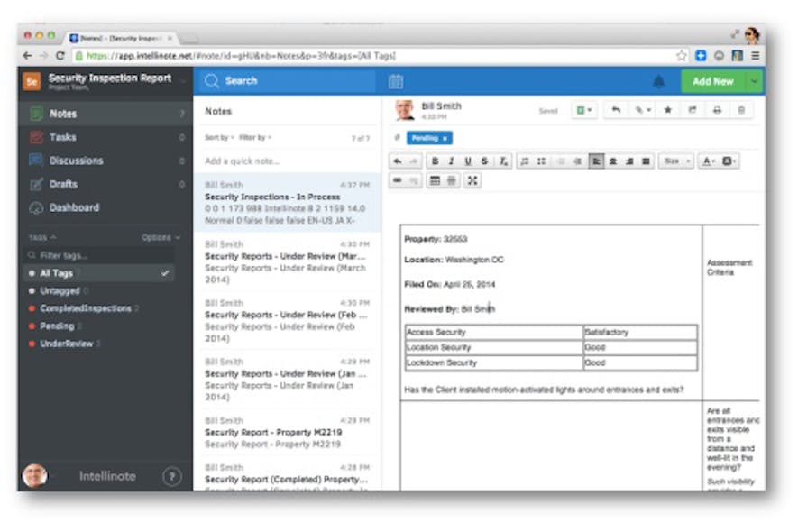Open the Drafts section in the sidebar
Screen dimensions: 798x532
tap(105, 184)
